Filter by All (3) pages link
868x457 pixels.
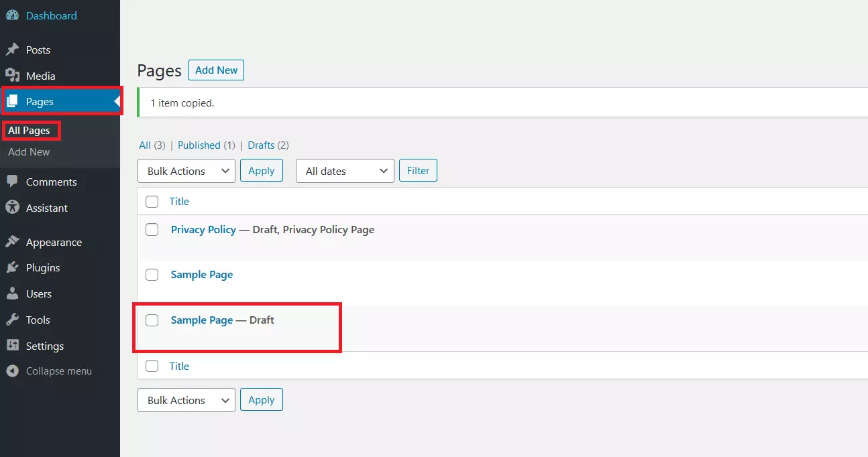[x=152, y=145]
